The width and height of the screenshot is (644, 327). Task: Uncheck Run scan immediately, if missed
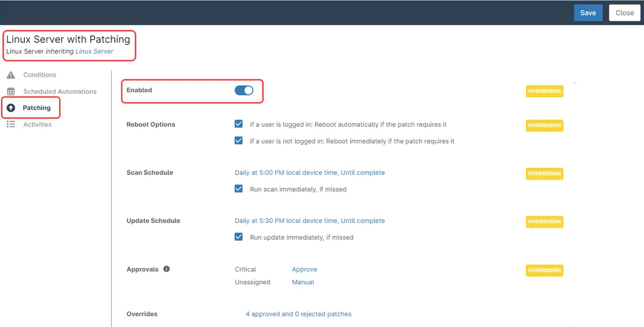(239, 189)
